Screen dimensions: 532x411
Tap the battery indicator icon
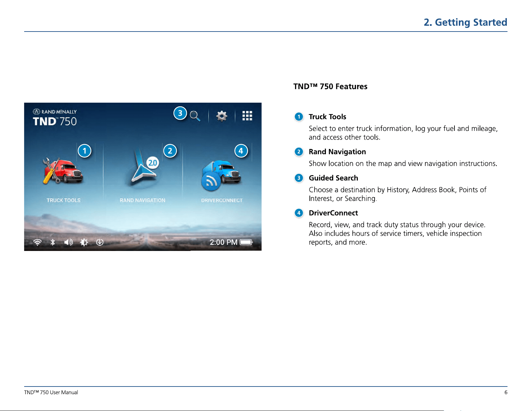coord(246,242)
